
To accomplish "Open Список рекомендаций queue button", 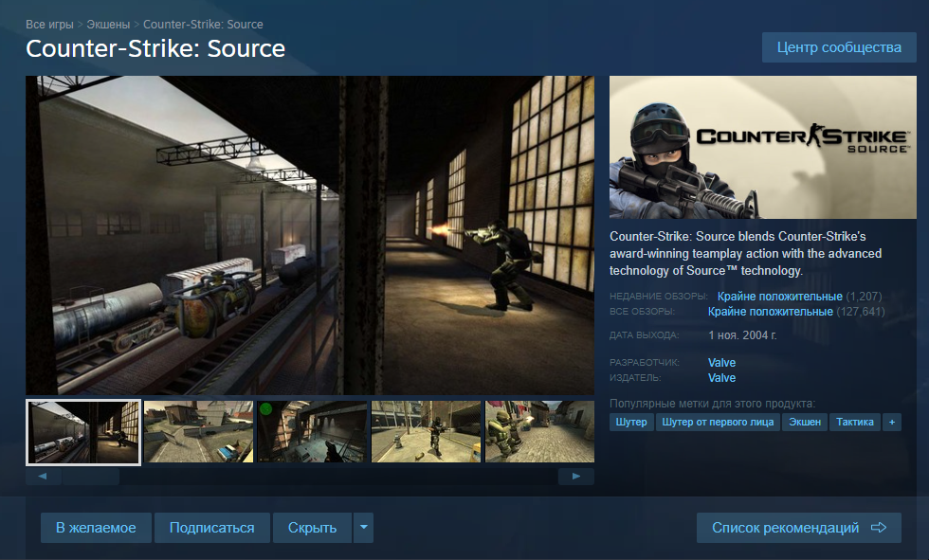I will 798,528.
